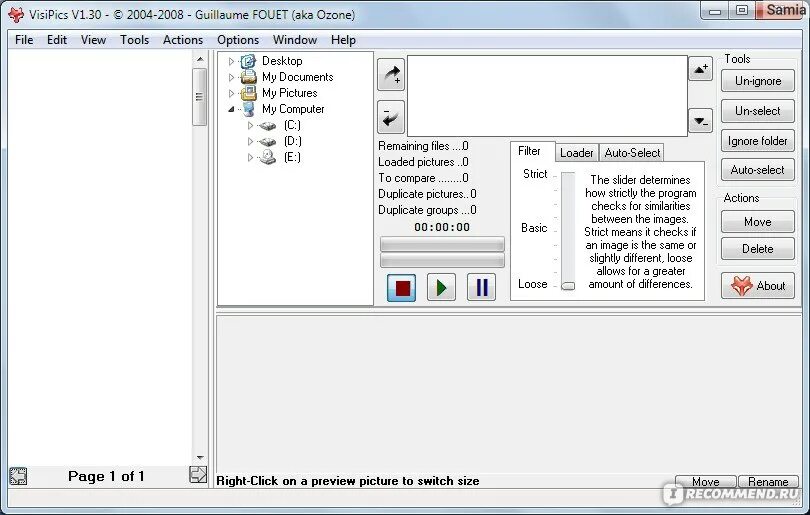Click the Move button under Actions
810x515 pixels.
coord(757,222)
